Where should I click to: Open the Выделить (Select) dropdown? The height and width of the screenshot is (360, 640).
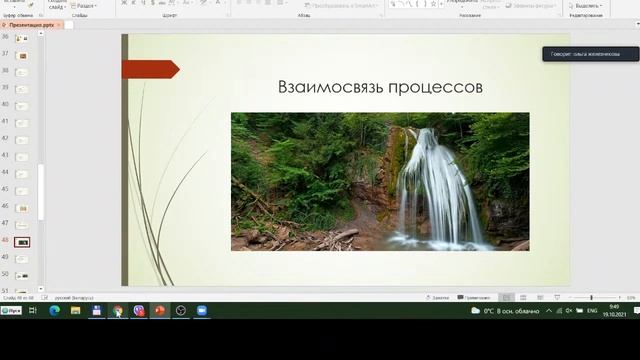(586, 6)
